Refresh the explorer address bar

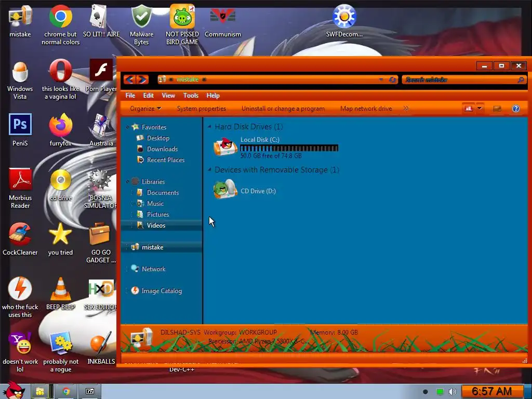(392, 79)
